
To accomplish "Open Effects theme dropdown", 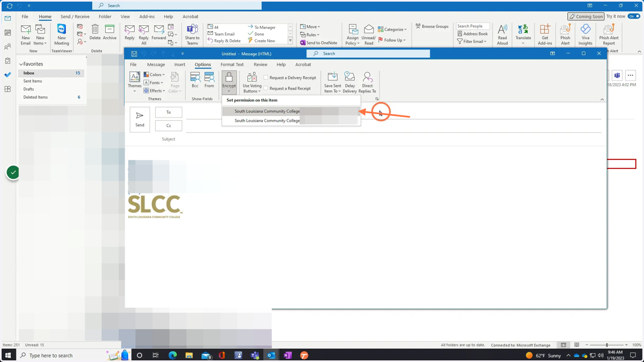I will (155, 91).
